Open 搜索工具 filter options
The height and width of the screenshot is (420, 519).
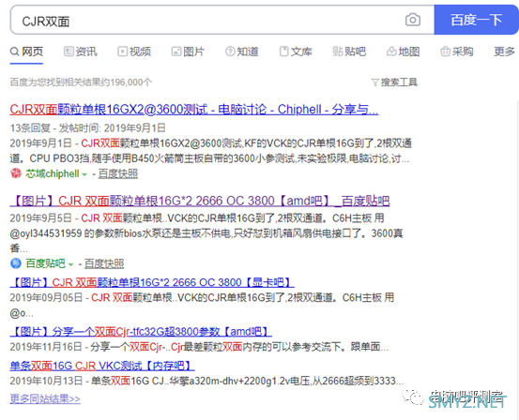399,82
